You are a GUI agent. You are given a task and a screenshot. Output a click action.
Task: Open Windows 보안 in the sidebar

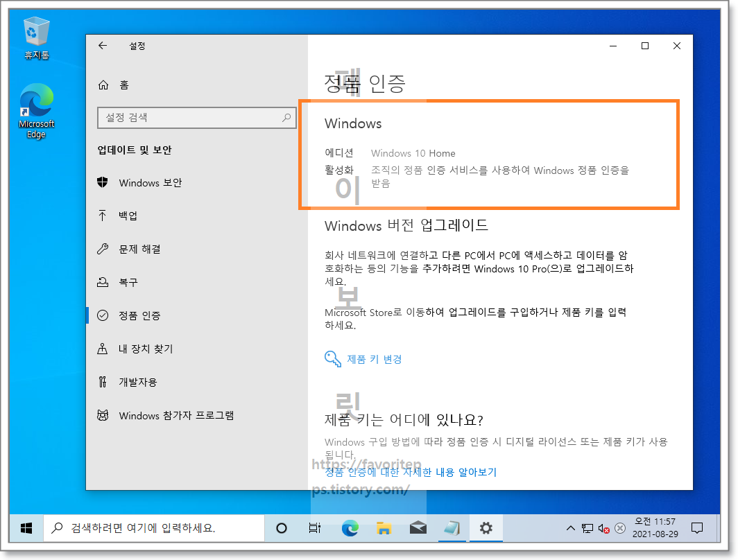point(150,182)
